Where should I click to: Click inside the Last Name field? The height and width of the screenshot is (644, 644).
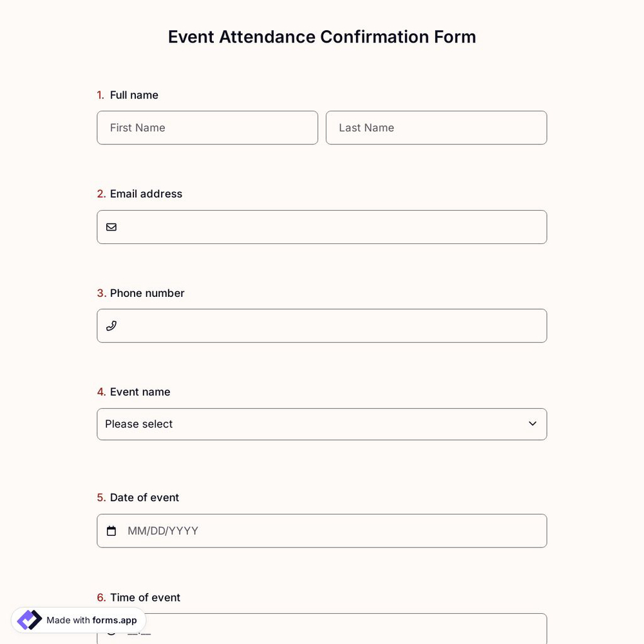[436, 128]
